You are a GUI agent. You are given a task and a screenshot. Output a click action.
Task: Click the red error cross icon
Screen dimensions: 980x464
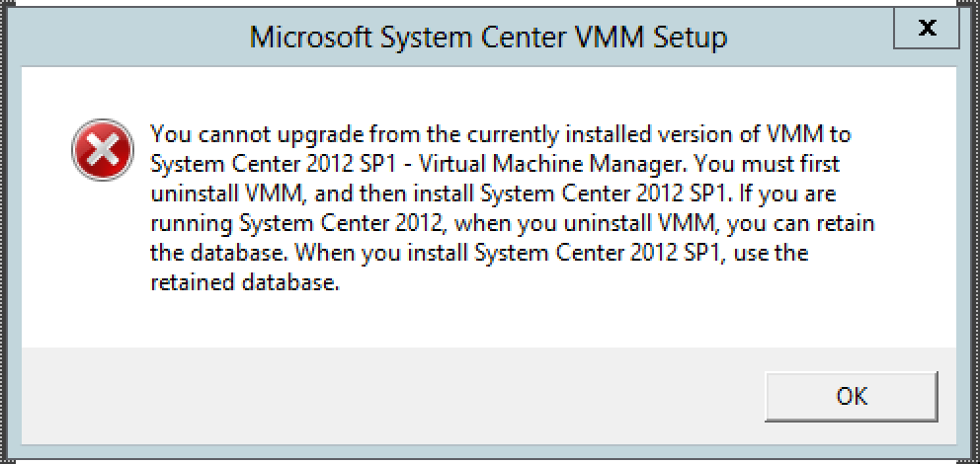point(103,149)
